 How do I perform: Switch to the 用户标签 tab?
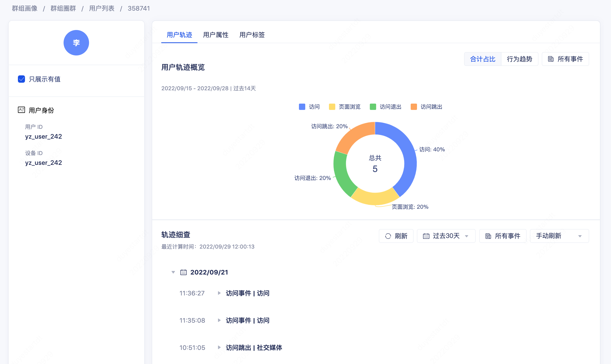pyautogui.click(x=252, y=35)
